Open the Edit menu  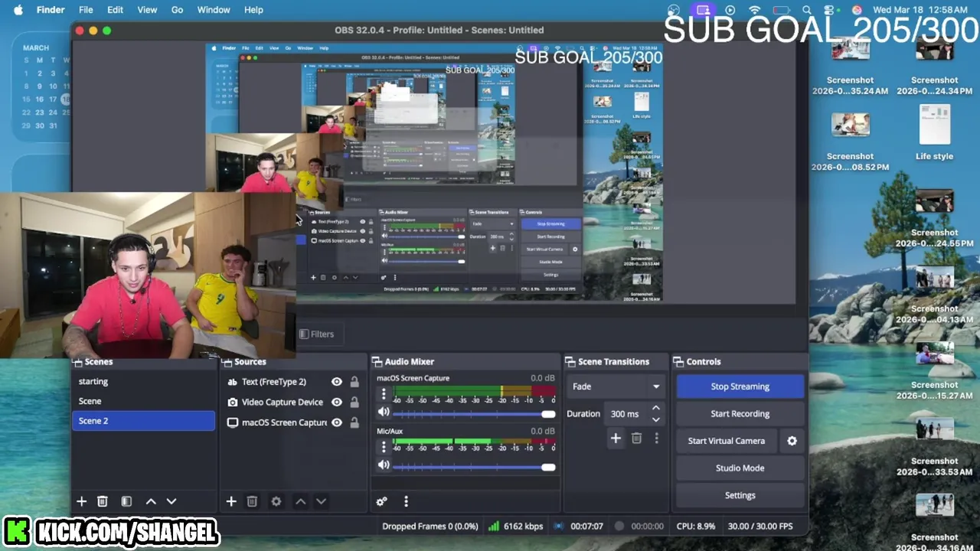click(115, 10)
